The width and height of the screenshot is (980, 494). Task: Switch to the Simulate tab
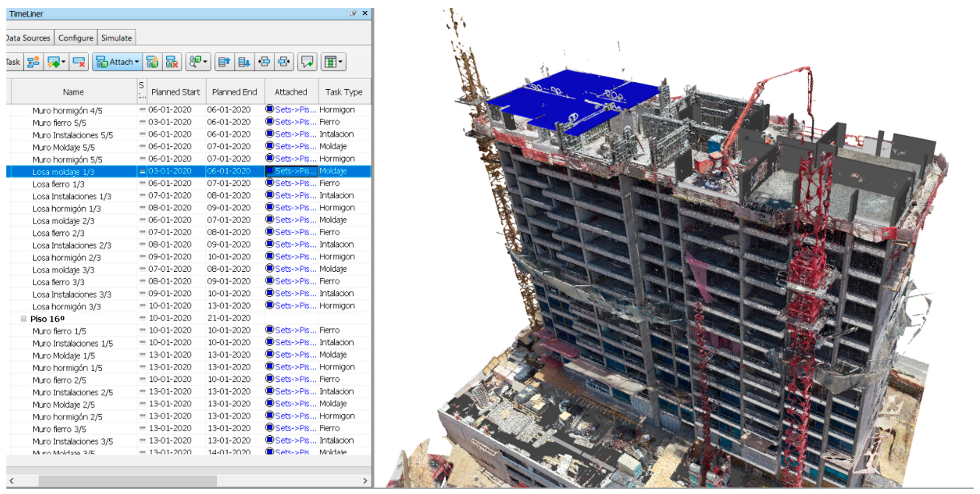point(116,38)
